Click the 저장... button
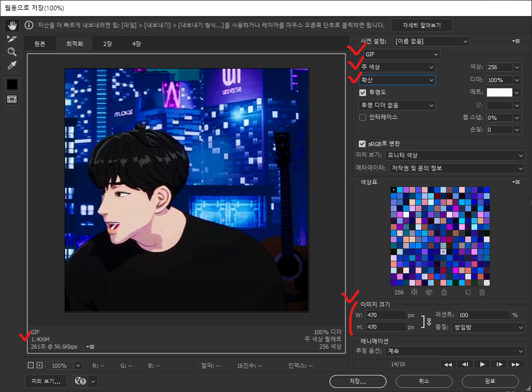 358,381
